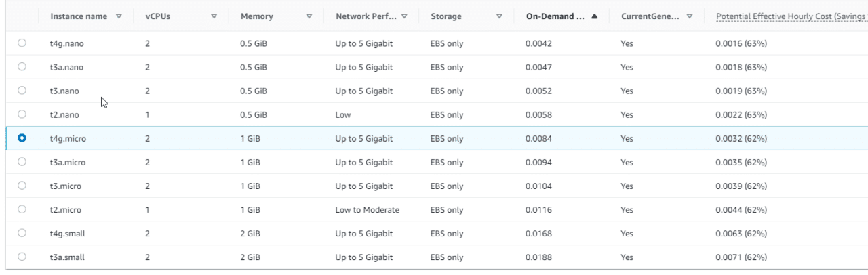
Task: Pick the t3.nano radio button
Action: pyautogui.click(x=22, y=91)
